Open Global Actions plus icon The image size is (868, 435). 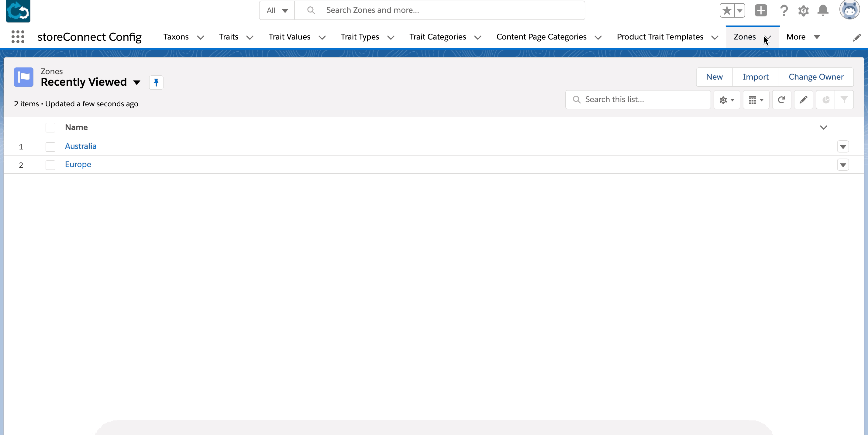(761, 10)
